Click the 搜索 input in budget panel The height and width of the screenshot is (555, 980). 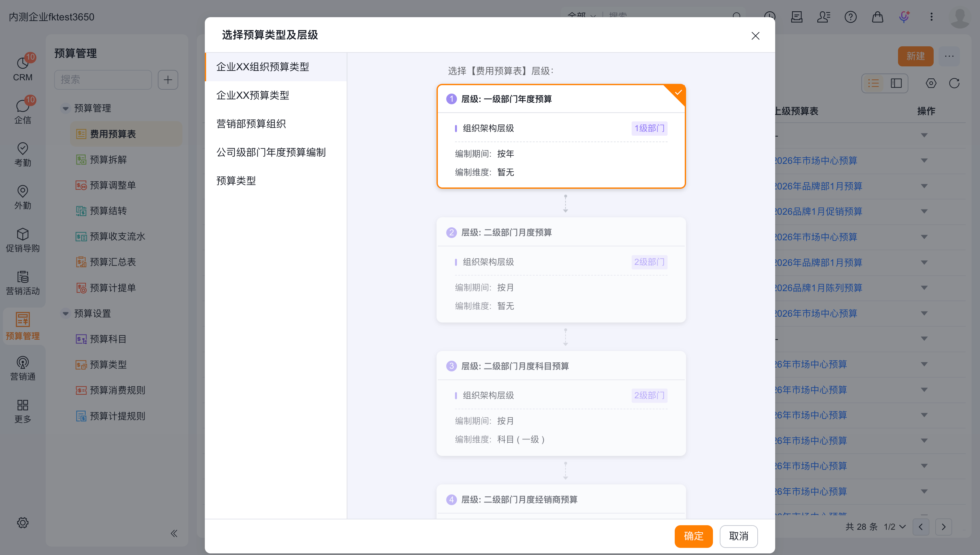103,80
